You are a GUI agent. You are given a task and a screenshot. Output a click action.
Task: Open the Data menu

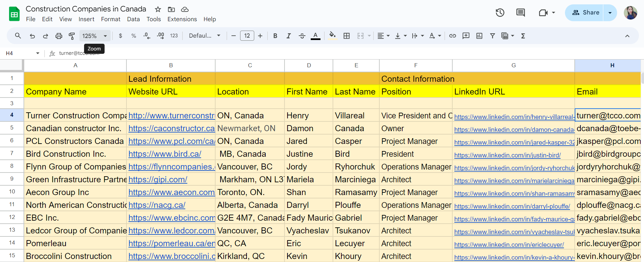click(134, 19)
